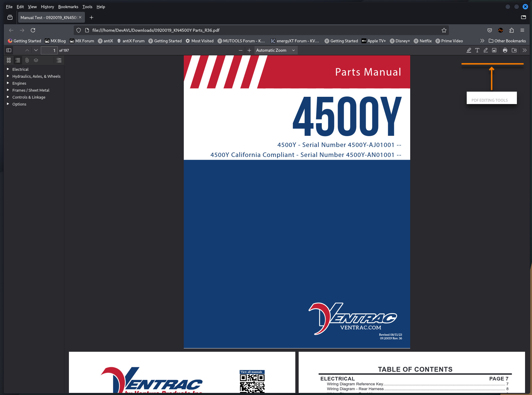
Task: Open Most Visited bookmarks folder
Action: click(x=199, y=41)
